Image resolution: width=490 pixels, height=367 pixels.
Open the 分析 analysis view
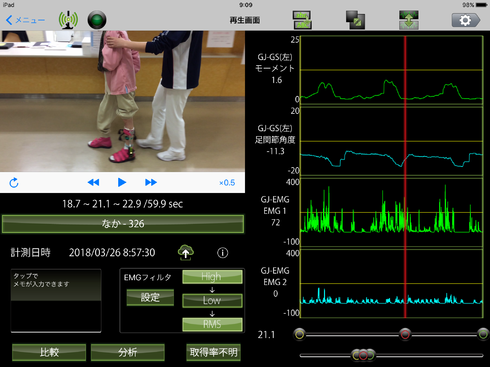[128, 352]
